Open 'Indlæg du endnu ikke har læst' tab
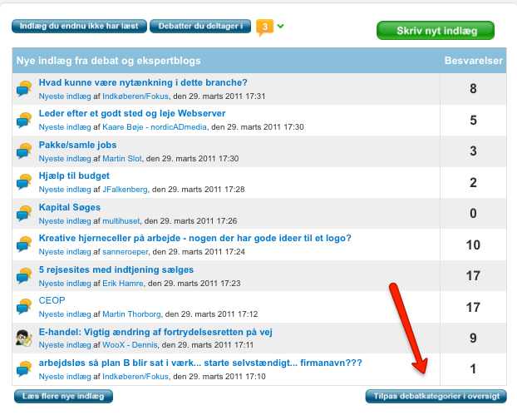 (78, 27)
